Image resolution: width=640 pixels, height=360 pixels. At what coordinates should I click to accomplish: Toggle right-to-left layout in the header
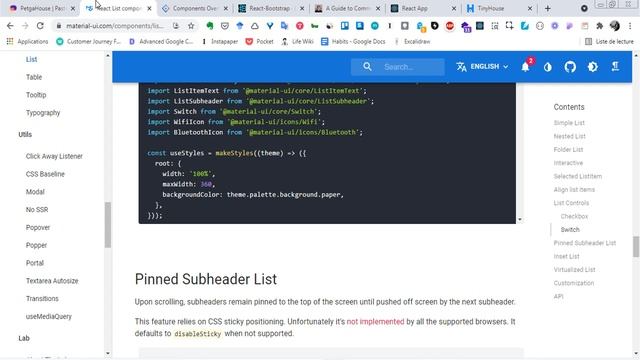(x=615, y=67)
